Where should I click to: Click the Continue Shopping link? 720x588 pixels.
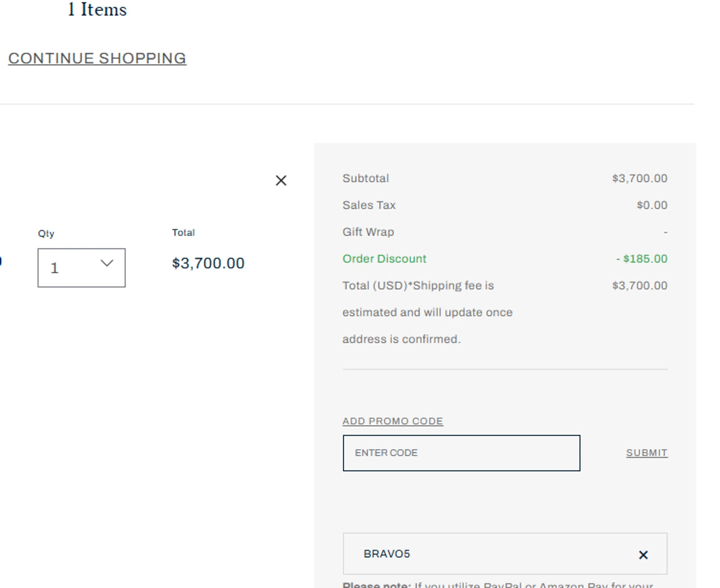point(97,58)
